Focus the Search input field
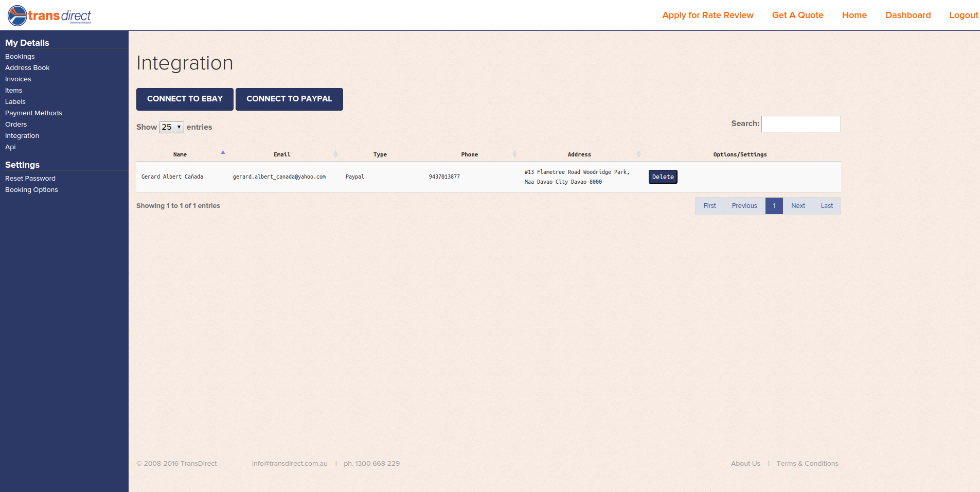 (x=800, y=124)
